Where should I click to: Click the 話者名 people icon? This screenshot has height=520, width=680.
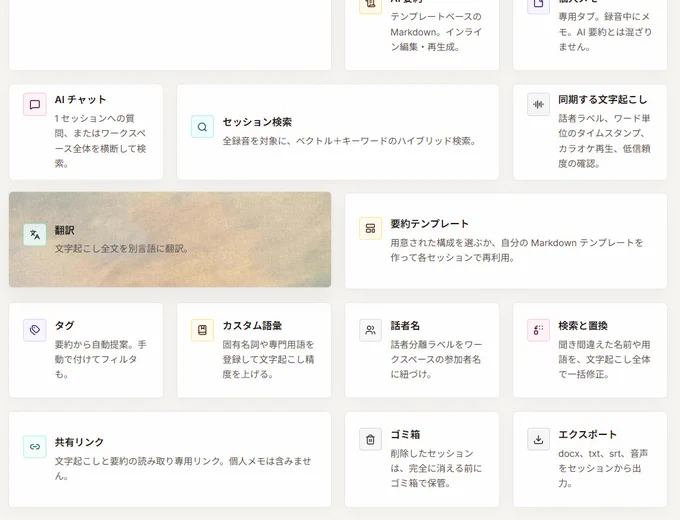tap(370, 330)
